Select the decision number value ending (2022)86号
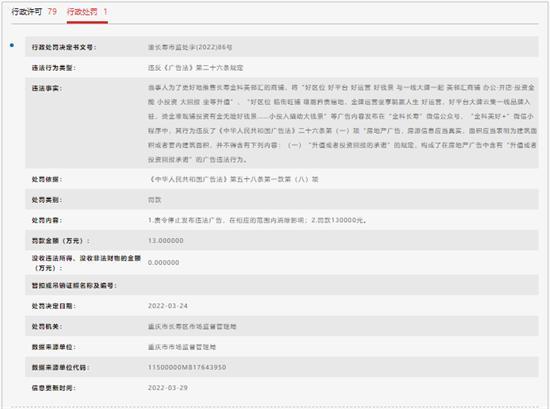The image size is (550, 409). (x=190, y=47)
